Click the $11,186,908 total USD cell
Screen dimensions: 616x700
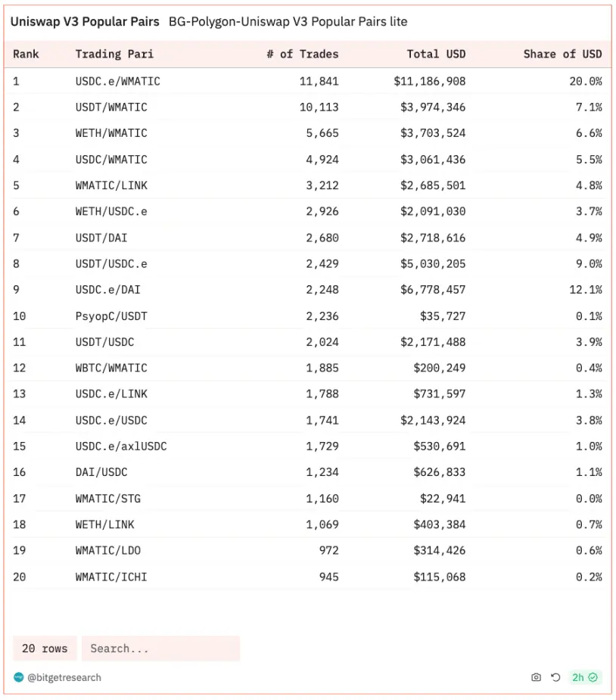click(x=430, y=81)
